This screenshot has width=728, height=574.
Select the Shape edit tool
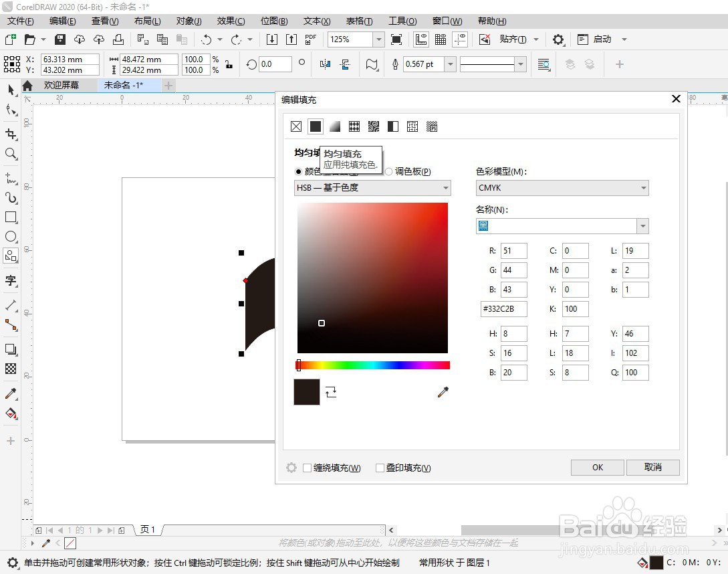11,110
